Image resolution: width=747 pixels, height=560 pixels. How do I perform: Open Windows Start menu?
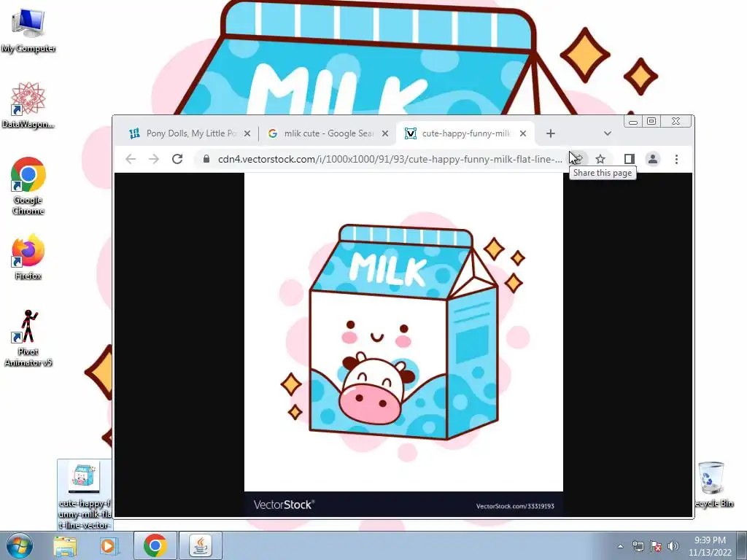point(20,545)
